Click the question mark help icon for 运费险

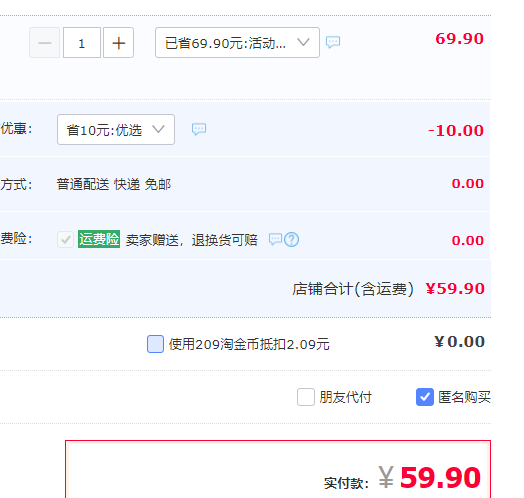pos(291,240)
